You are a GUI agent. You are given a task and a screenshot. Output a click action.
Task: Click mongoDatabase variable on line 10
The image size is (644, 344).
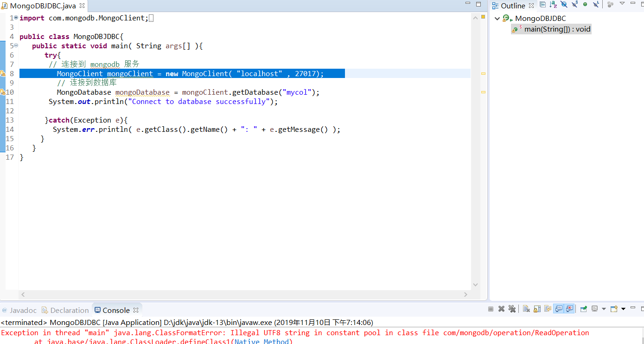coord(142,92)
